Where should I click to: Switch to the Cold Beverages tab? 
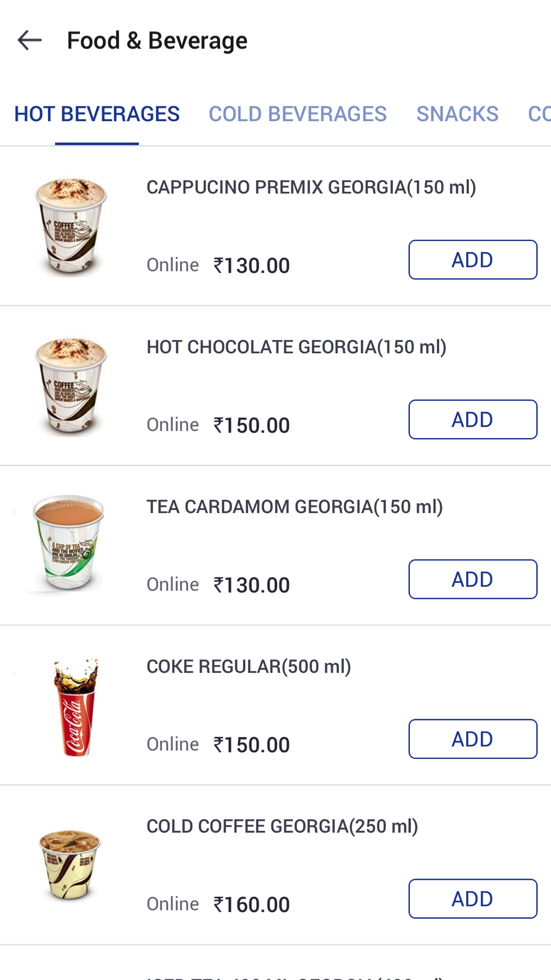[x=298, y=114]
